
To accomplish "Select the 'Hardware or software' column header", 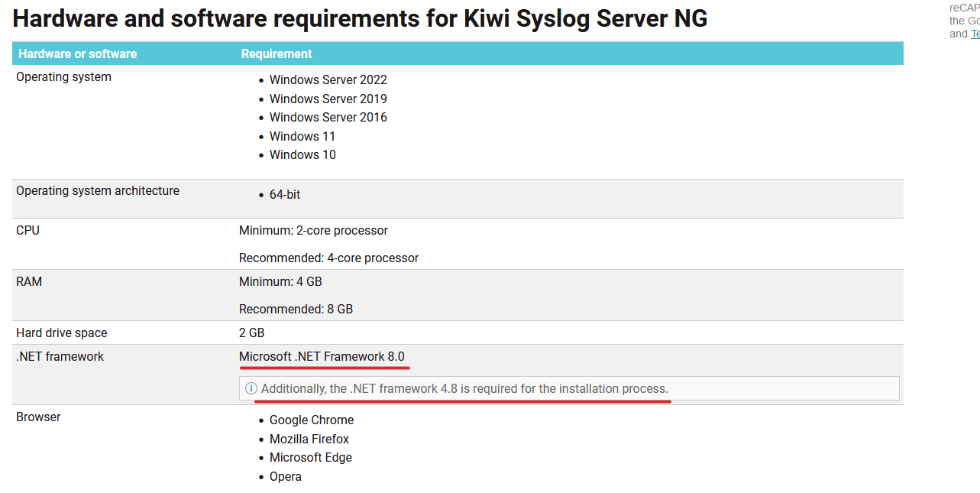I will [78, 54].
